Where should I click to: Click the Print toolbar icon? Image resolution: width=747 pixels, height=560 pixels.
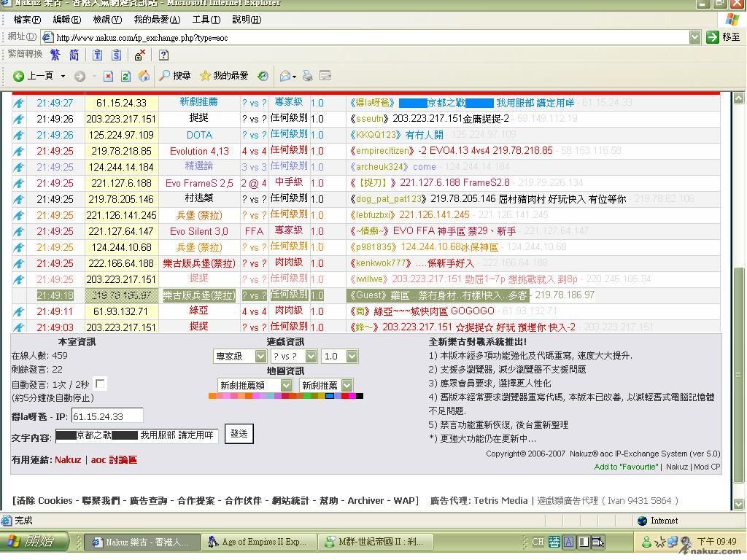308,76
